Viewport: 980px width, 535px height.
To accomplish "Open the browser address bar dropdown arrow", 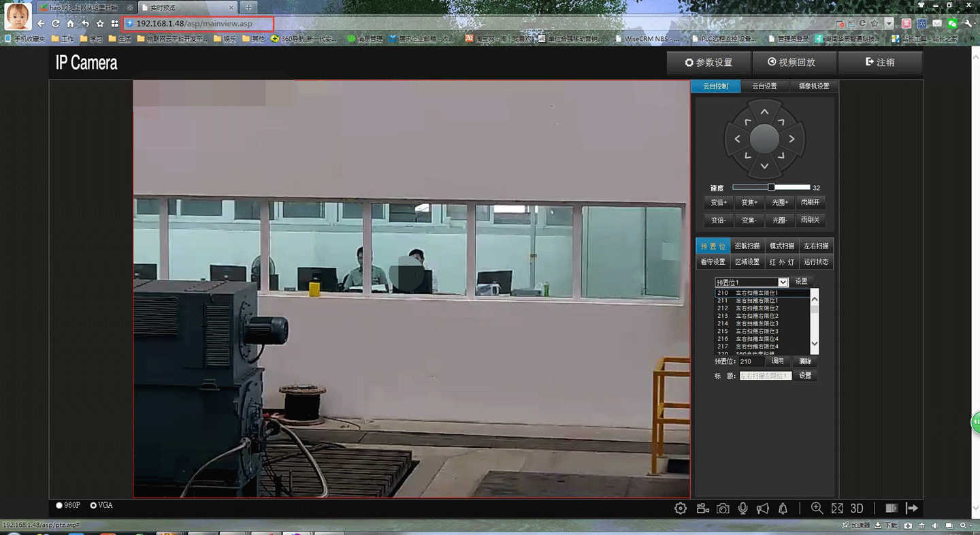I will point(889,24).
